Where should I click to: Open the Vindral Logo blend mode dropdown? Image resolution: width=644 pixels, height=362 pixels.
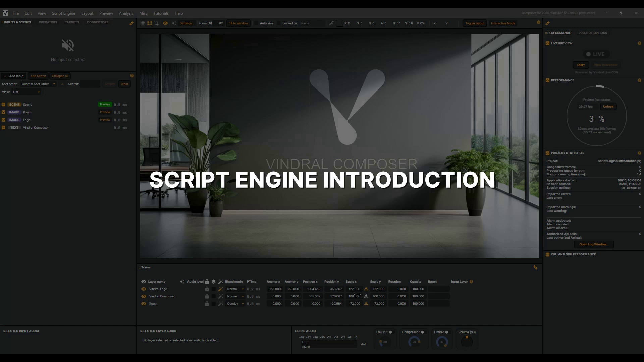(235, 289)
